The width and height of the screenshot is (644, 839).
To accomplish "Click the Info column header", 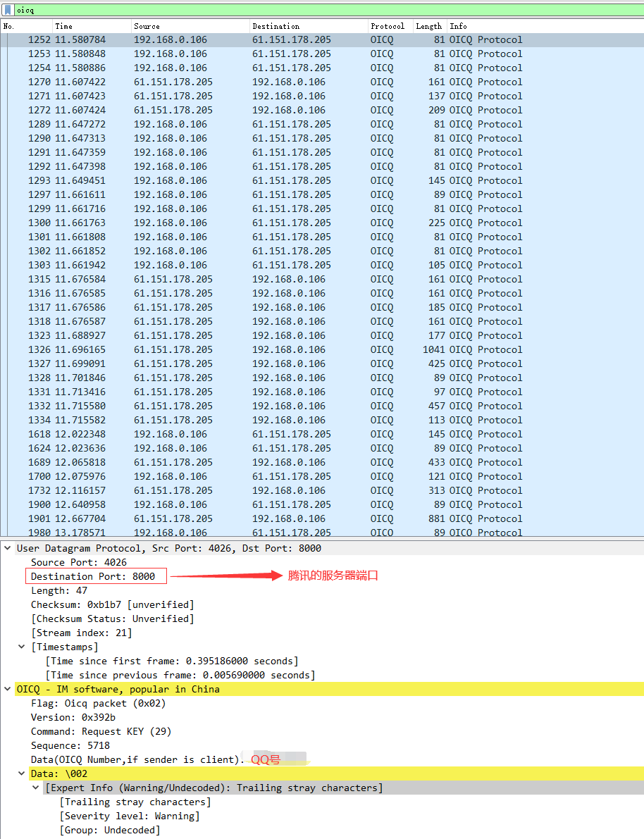I will pos(545,26).
